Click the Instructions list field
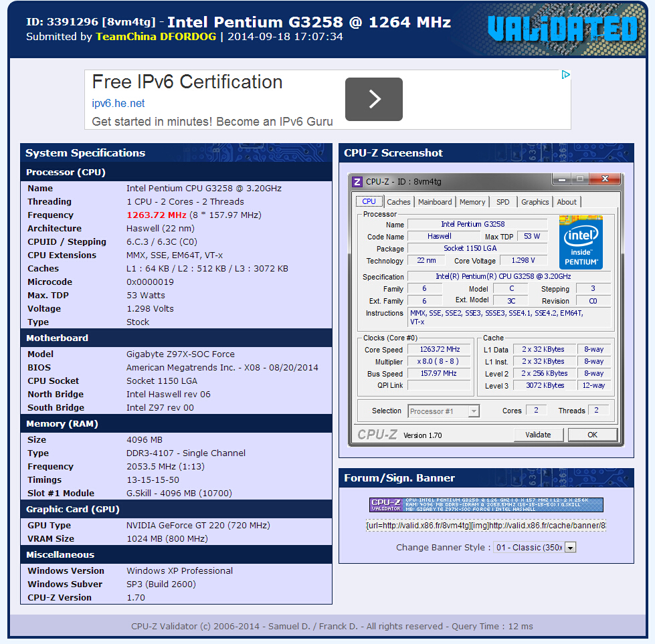This screenshot has height=644, width=655. 508,317
